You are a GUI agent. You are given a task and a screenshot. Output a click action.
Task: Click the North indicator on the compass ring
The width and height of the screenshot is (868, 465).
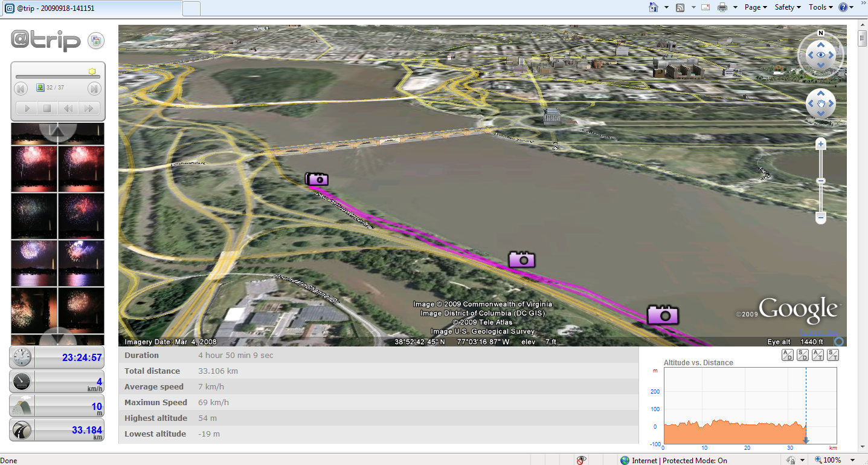coord(821,33)
